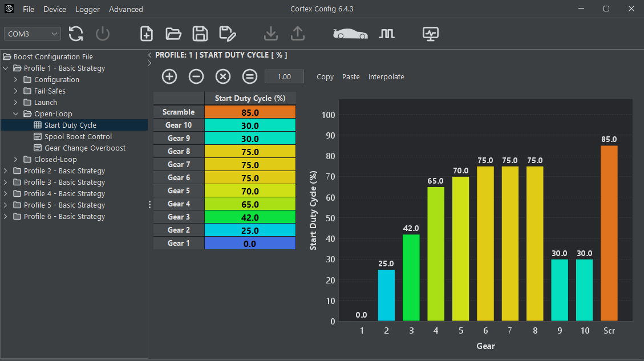Expand the Configuration folder
The width and height of the screenshot is (644, 361).
[16, 80]
